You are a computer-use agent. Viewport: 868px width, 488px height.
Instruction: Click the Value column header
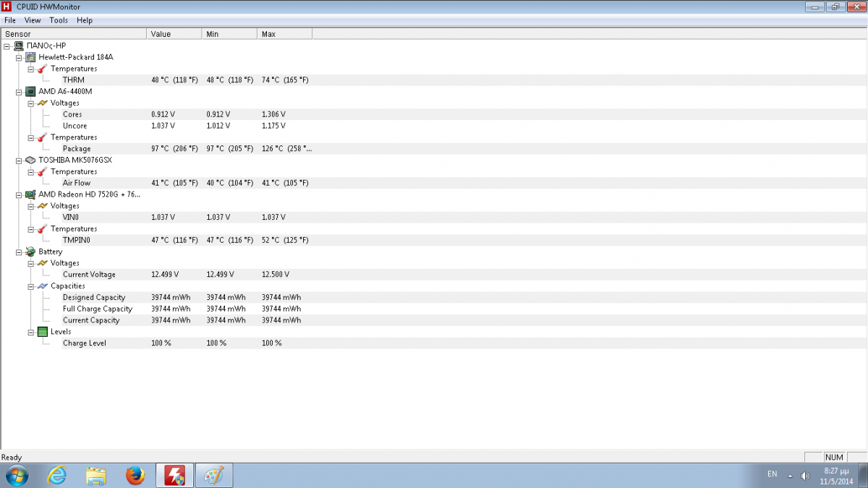tap(174, 34)
